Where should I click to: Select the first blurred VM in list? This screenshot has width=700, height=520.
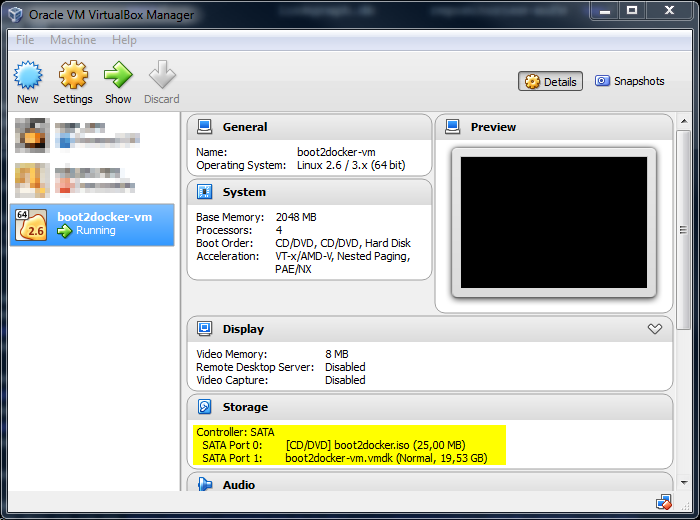(92, 135)
